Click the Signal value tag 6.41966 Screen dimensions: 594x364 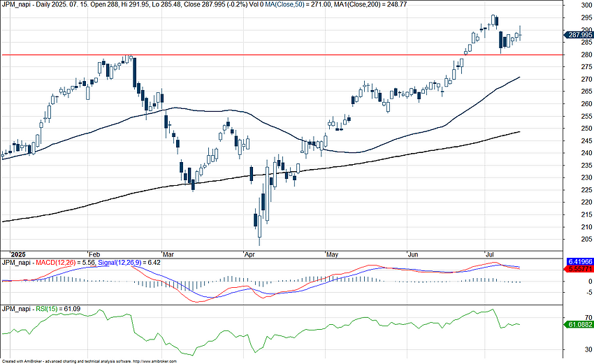pyautogui.click(x=579, y=262)
